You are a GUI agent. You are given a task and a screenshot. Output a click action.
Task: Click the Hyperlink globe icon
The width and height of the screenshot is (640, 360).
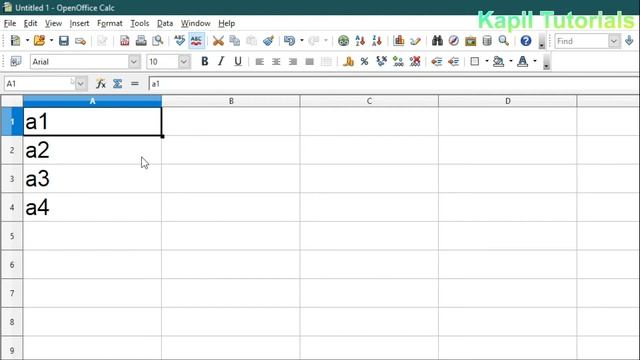[344, 41]
